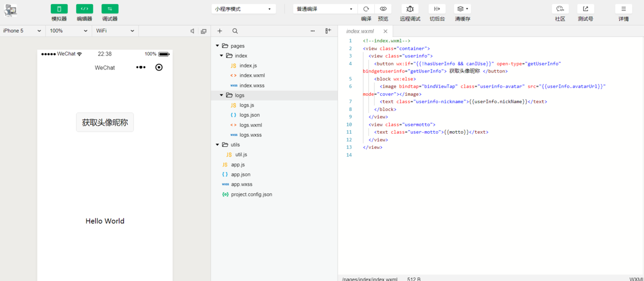Open the details hamburger icon

tap(623, 9)
